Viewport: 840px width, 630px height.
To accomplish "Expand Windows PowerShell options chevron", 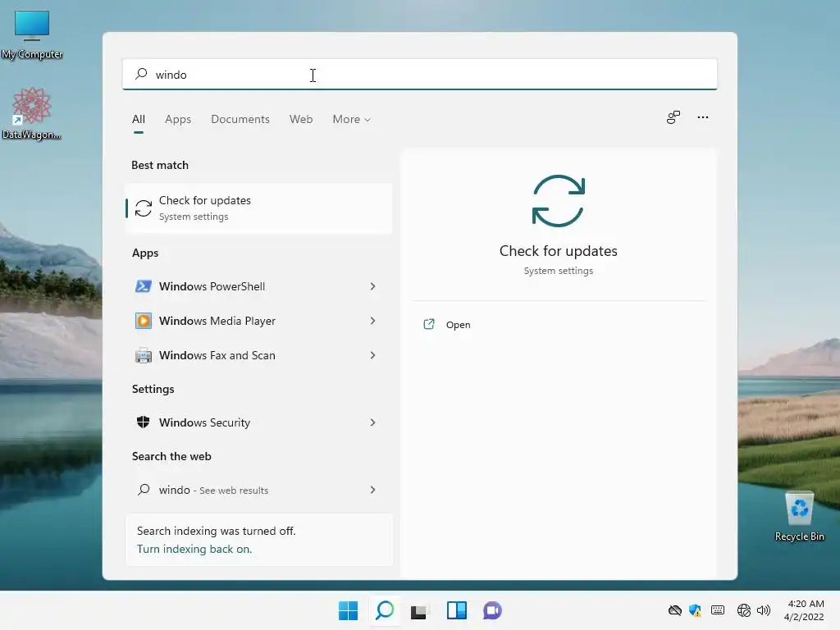I will tap(373, 286).
